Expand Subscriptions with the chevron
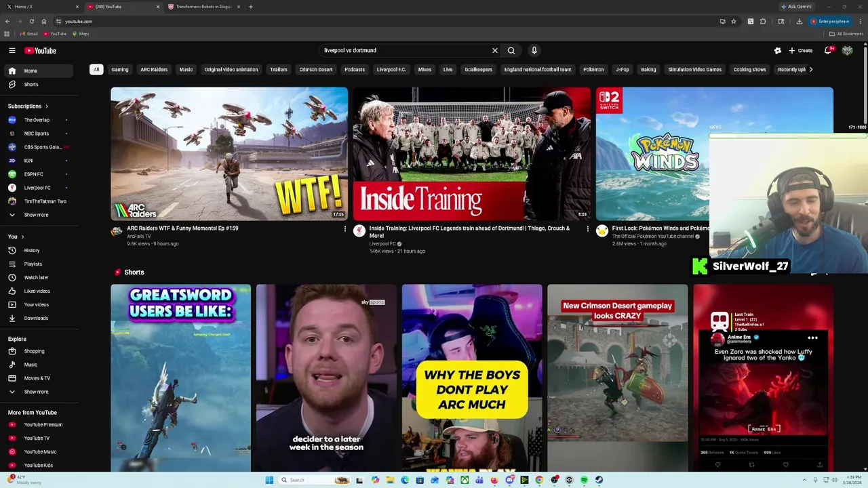Image resolution: width=868 pixels, height=488 pixels. (46, 106)
